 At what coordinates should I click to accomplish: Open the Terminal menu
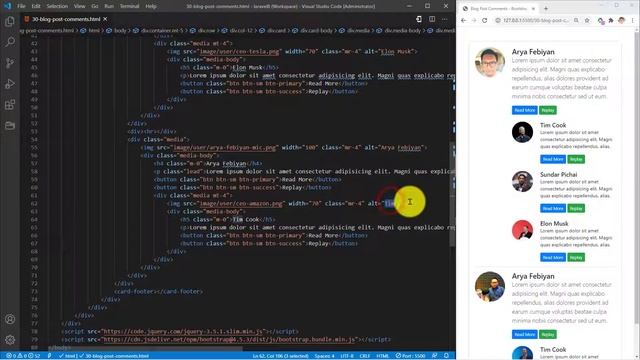(129, 6)
